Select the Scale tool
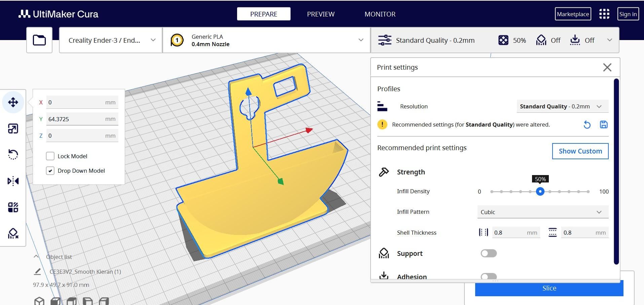Viewport: 644px width, 305px height. (x=13, y=129)
